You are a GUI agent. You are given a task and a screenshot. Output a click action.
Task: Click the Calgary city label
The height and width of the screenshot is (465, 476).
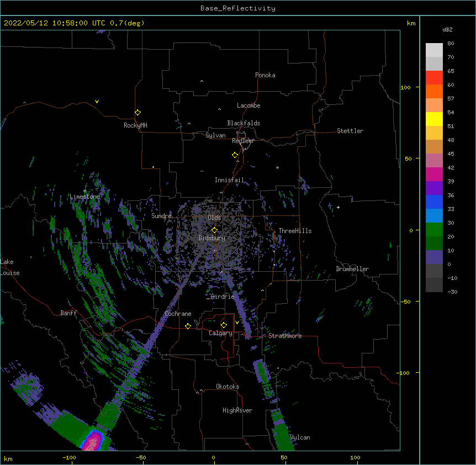click(x=221, y=333)
